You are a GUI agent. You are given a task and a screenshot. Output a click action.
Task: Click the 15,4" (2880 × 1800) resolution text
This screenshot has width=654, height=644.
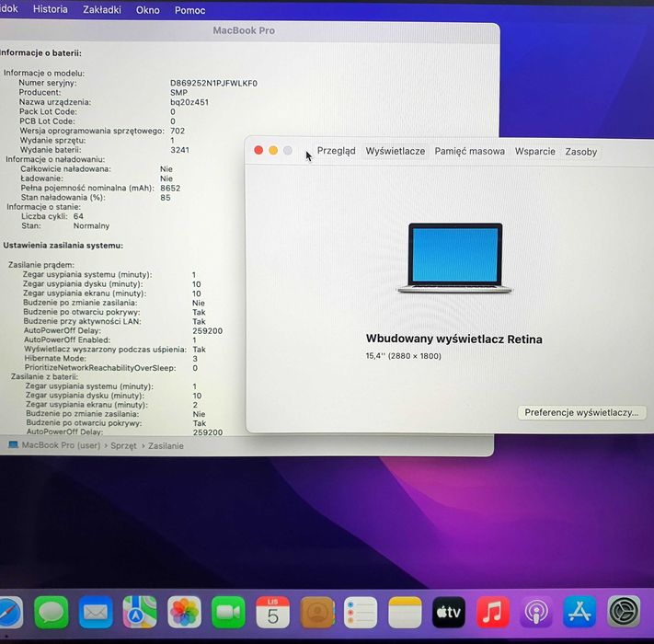(x=403, y=356)
